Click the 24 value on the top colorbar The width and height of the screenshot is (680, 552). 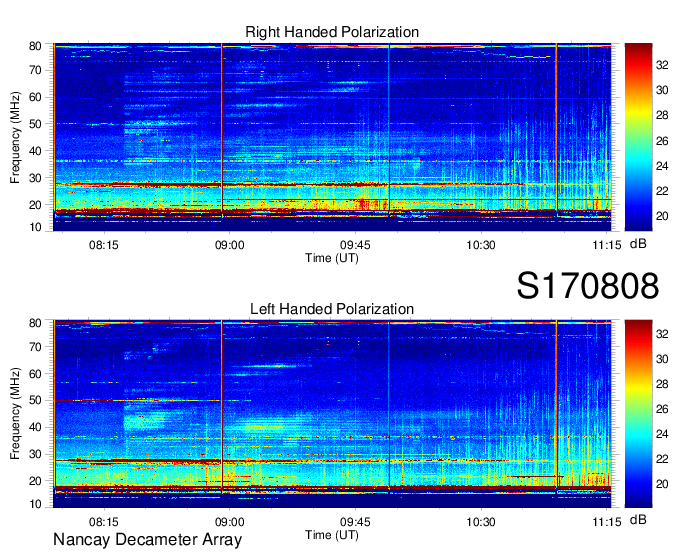point(662,166)
